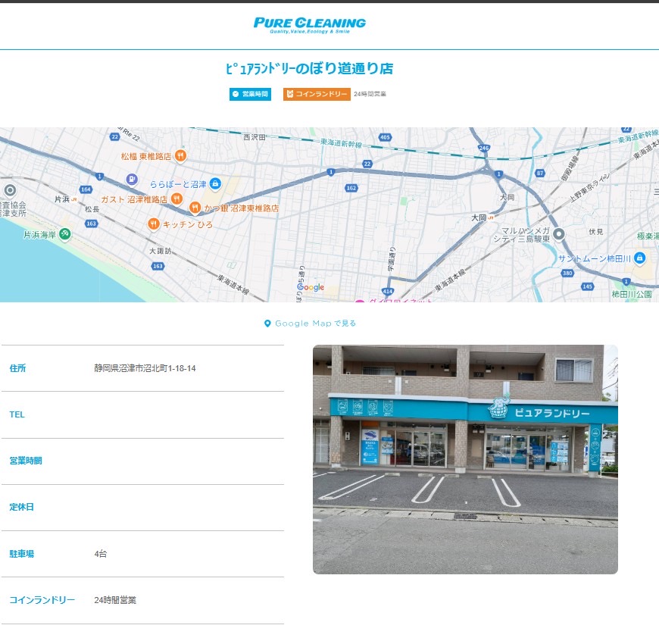
Task: Click the route 162 shield on map
Action: click(351, 188)
